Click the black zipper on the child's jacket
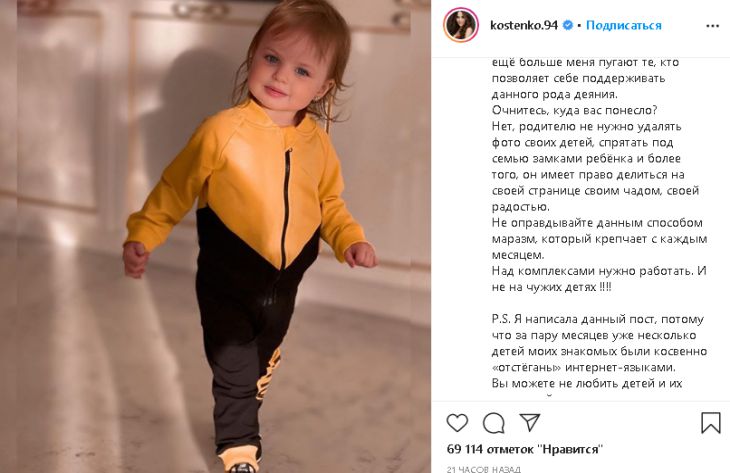Viewport: 730px width, 473px height. [286, 209]
